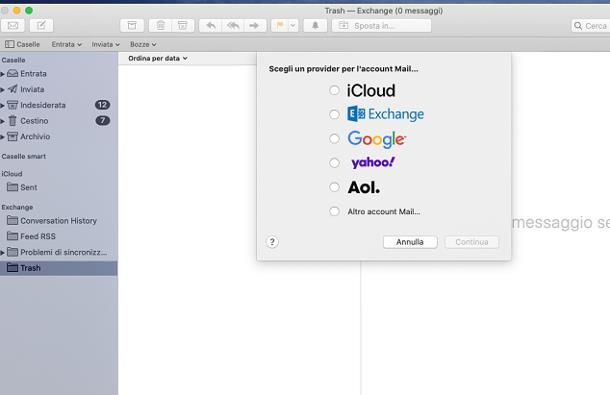Open the Sposta in move-to menu
The width and height of the screenshot is (610, 395).
pyautogui.click(x=381, y=26)
